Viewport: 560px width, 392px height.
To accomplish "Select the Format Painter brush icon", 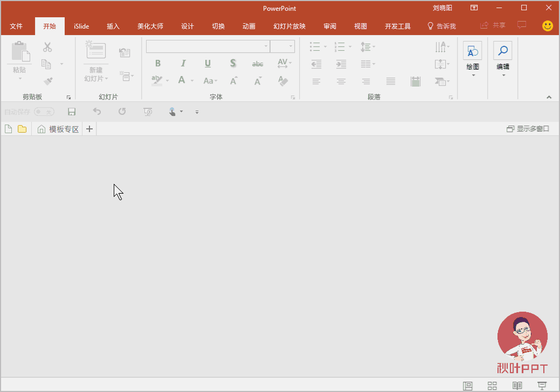I will tap(48, 81).
